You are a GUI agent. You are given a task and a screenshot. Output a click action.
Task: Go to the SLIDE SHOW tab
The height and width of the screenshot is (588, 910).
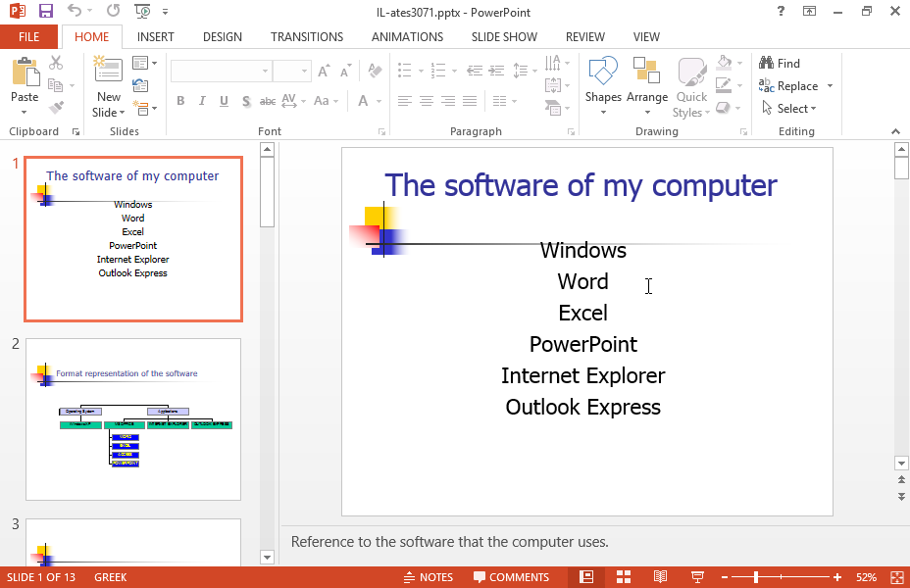click(504, 36)
